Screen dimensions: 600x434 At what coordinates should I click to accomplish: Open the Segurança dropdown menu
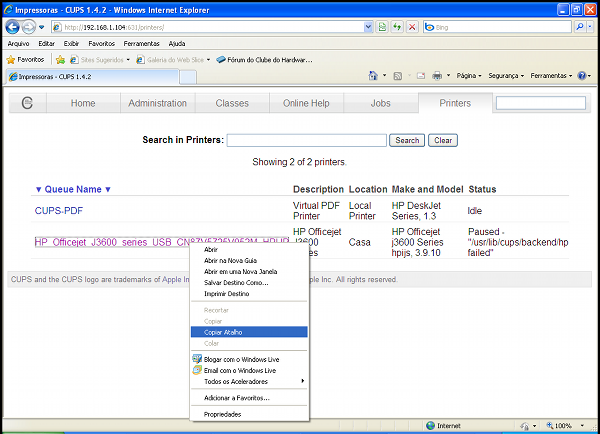(506, 76)
